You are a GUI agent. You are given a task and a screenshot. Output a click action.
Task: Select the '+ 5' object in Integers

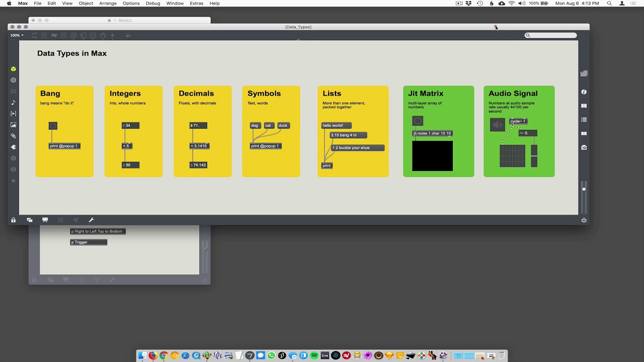[126, 146]
